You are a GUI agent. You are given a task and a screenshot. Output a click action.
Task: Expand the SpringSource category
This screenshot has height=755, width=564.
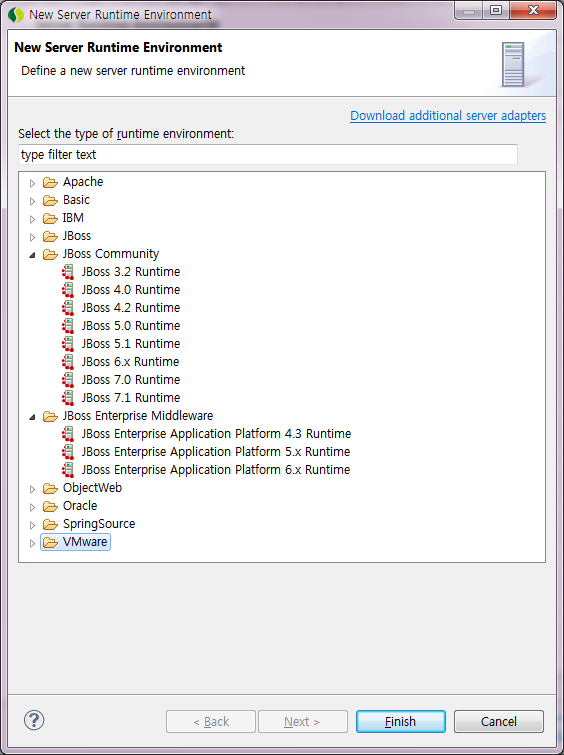pyautogui.click(x=32, y=525)
